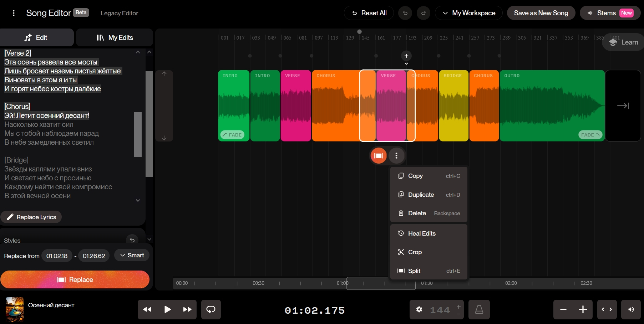
Task: Click the 144 tempo value
Action: 440,310
